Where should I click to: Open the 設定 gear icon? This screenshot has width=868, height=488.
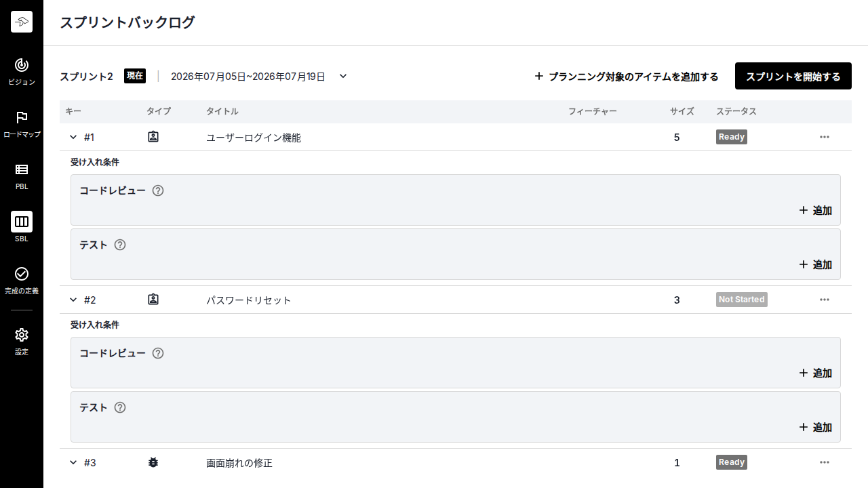(x=22, y=335)
